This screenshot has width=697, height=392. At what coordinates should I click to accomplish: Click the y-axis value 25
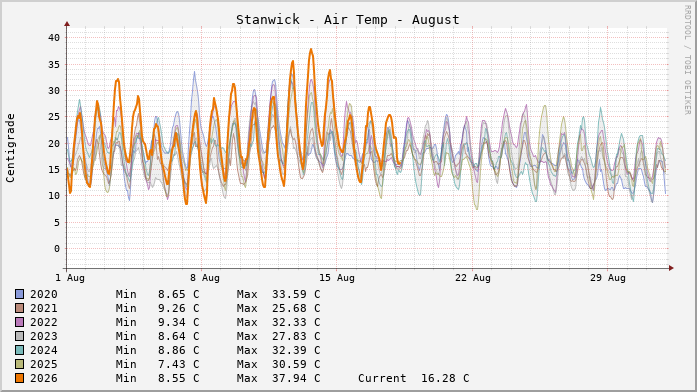pyautogui.click(x=54, y=117)
